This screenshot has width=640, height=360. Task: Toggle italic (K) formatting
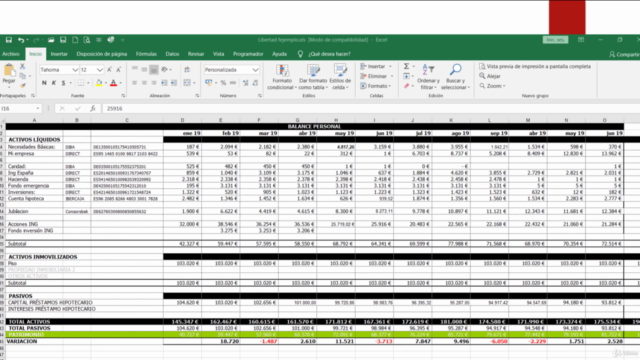(x=54, y=83)
